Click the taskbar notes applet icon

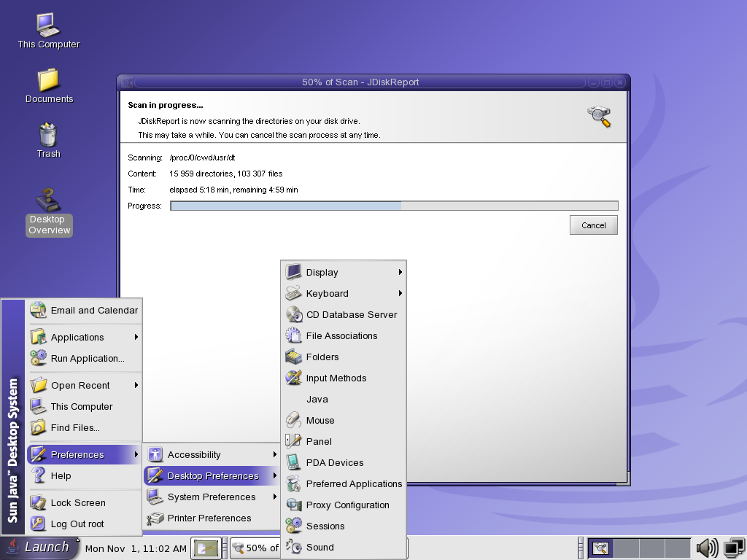point(206,548)
